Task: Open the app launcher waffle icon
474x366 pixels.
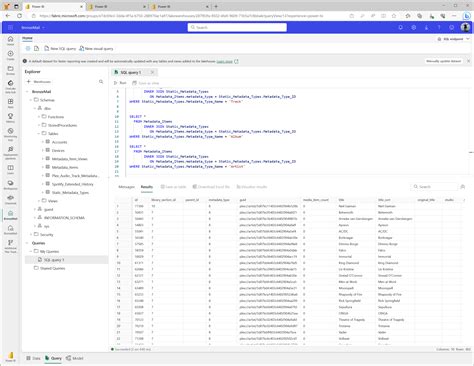Action: pos(10,27)
